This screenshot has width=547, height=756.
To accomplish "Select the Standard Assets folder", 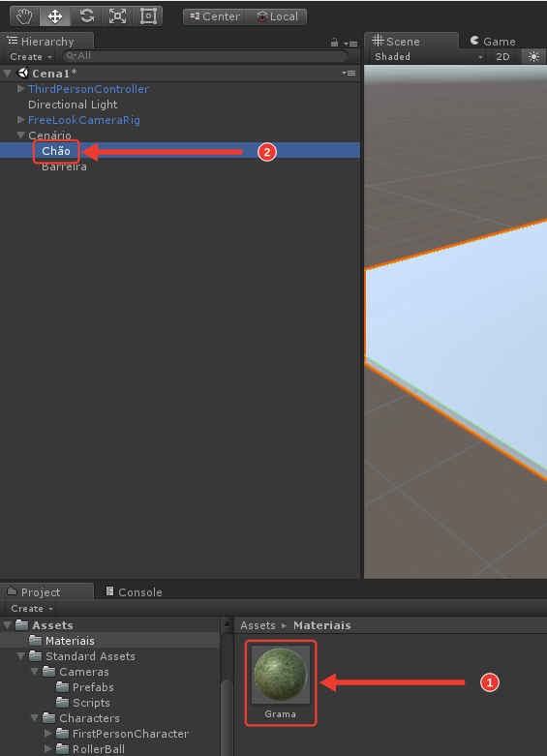I will [x=90, y=656].
